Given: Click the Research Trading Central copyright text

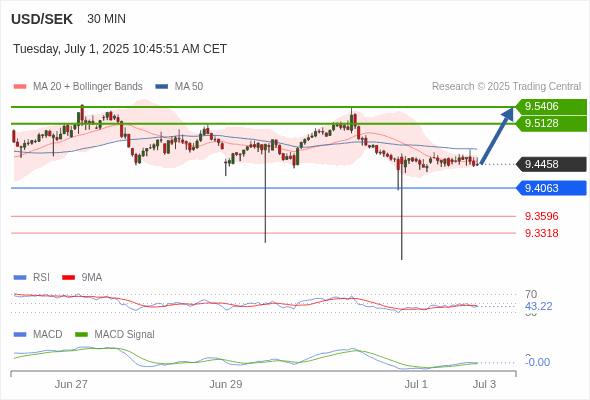Looking at the screenshot, I should pyautogui.click(x=506, y=87).
